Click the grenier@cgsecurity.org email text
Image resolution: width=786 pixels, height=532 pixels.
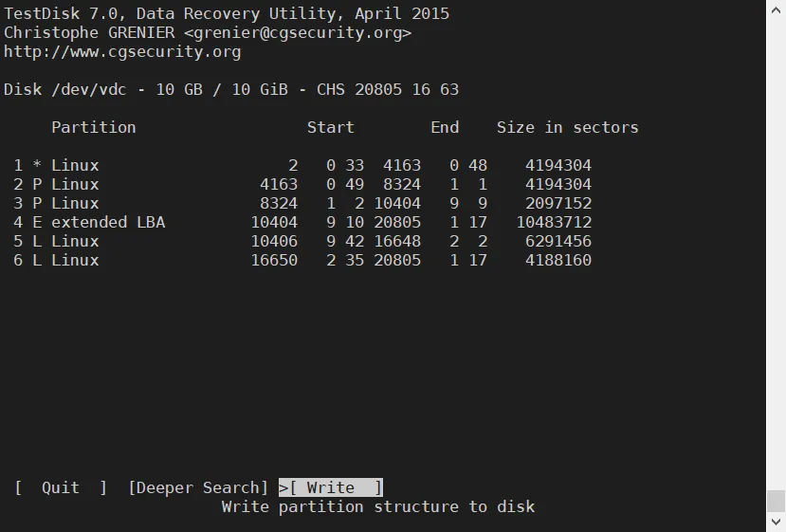(x=298, y=32)
